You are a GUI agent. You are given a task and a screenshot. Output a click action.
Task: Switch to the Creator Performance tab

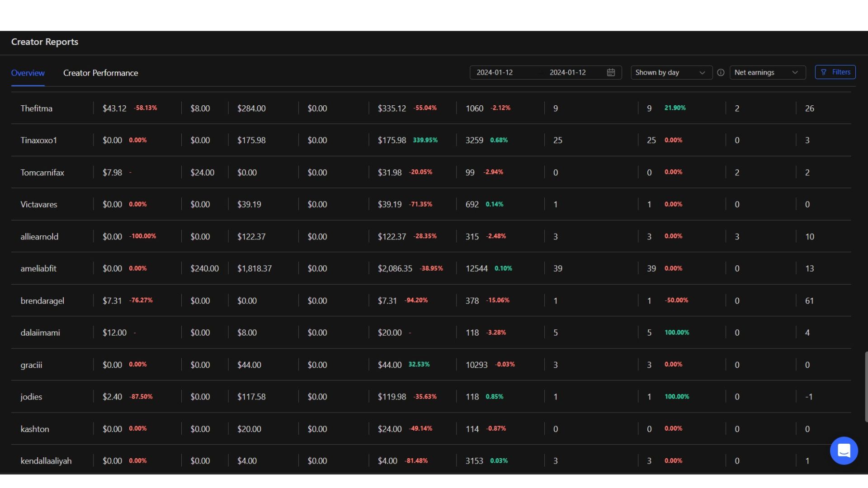(x=100, y=73)
